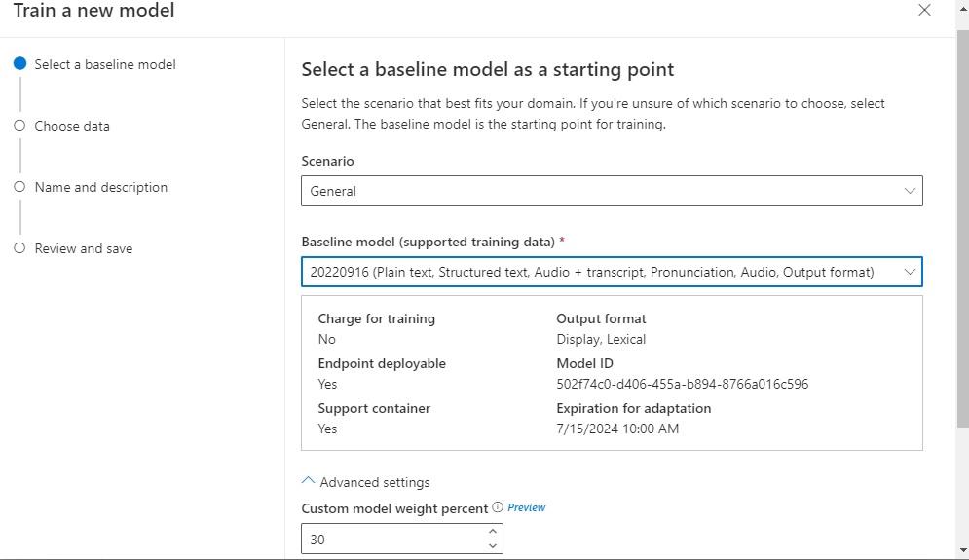The height and width of the screenshot is (560, 969).
Task: Click the Choose data step circle indicator
Action: [19, 126]
